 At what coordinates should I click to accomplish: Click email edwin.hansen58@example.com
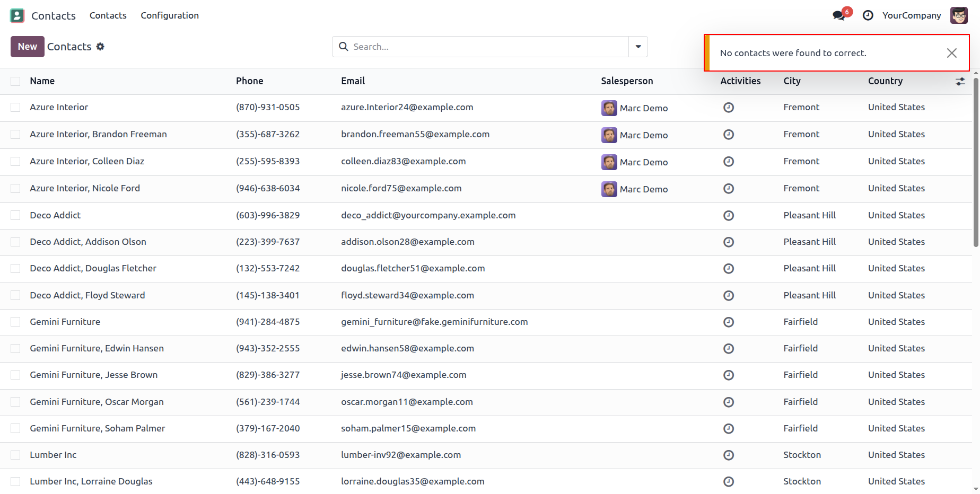click(407, 348)
